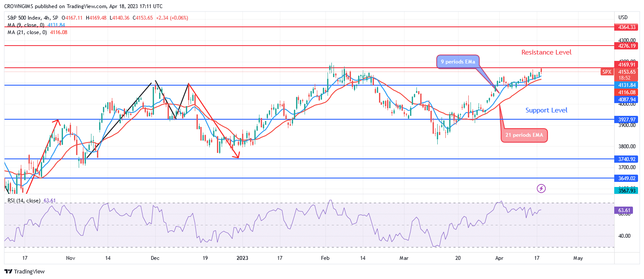Viewport: 644px width, 279px height.
Task: Click the Support Level text label
Action: (546, 110)
